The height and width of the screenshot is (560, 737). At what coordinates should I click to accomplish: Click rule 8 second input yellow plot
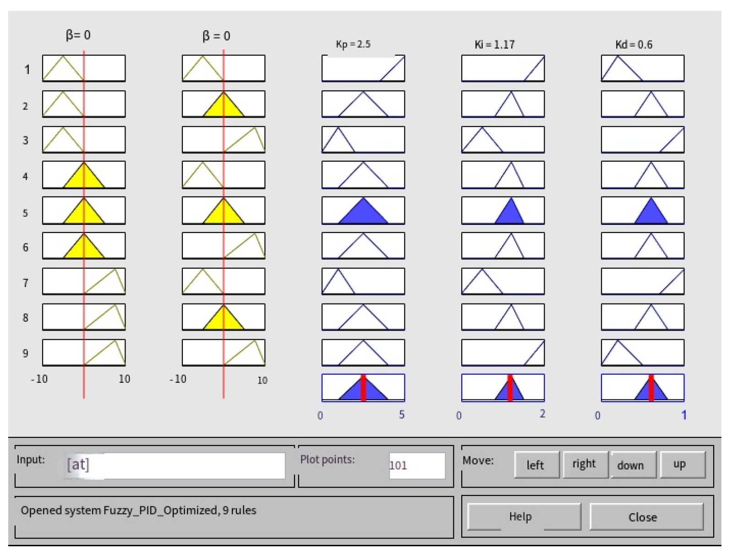pyautogui.click(x=223, y=317)
